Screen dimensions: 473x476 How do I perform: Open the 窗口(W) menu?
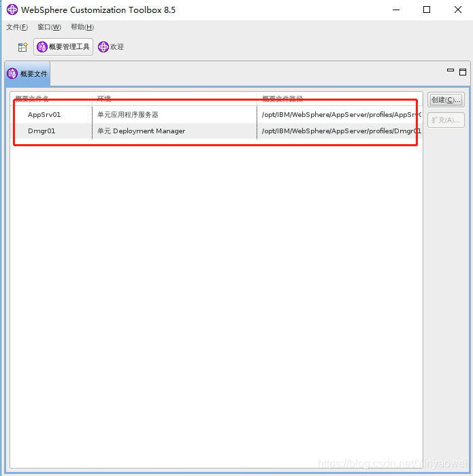click(49, 27)
